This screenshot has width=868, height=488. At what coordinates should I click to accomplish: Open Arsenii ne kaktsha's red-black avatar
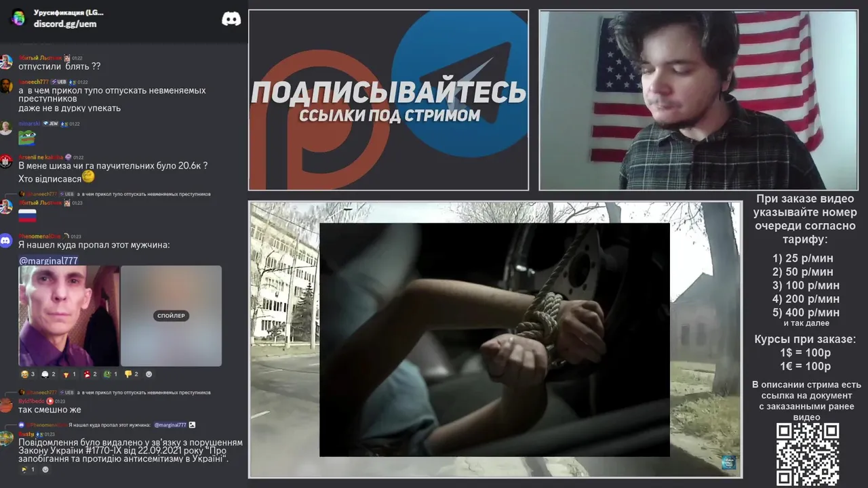point(6,161)
